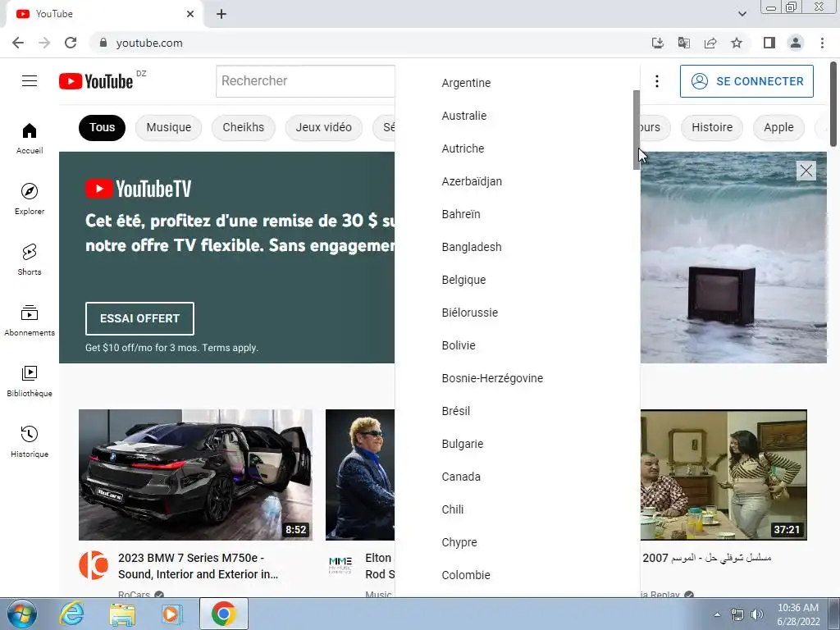Close the YouTube tab

point(190,14)
